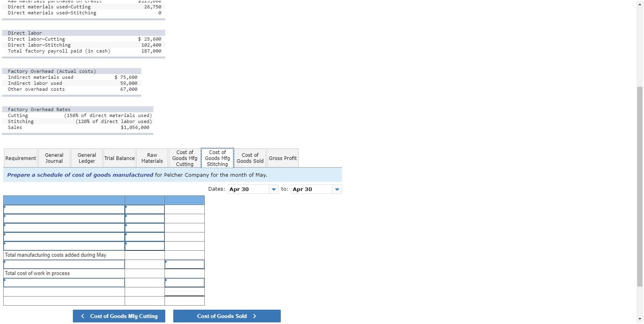The width and height of the screenshot is (644, 324).
Task: Click the Total manufacturing costs added during May row
Action: click(64, 255)
